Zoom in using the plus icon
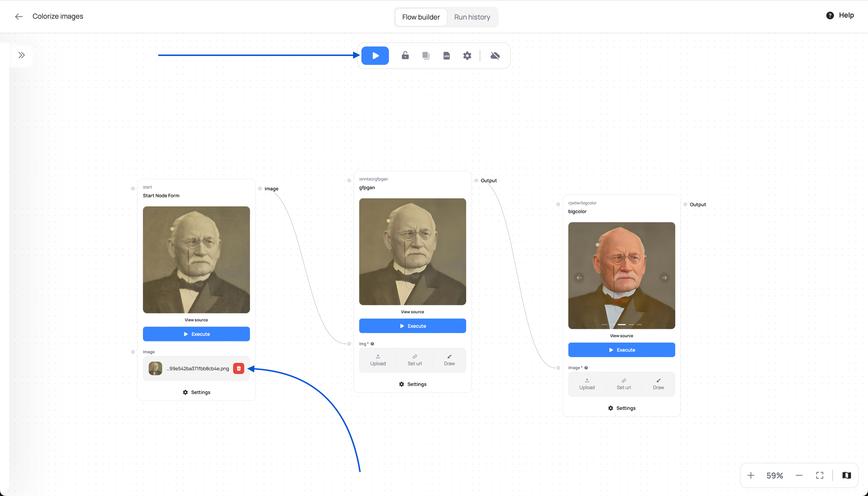The height and width of the screenshot is (496, 868). 750,475
